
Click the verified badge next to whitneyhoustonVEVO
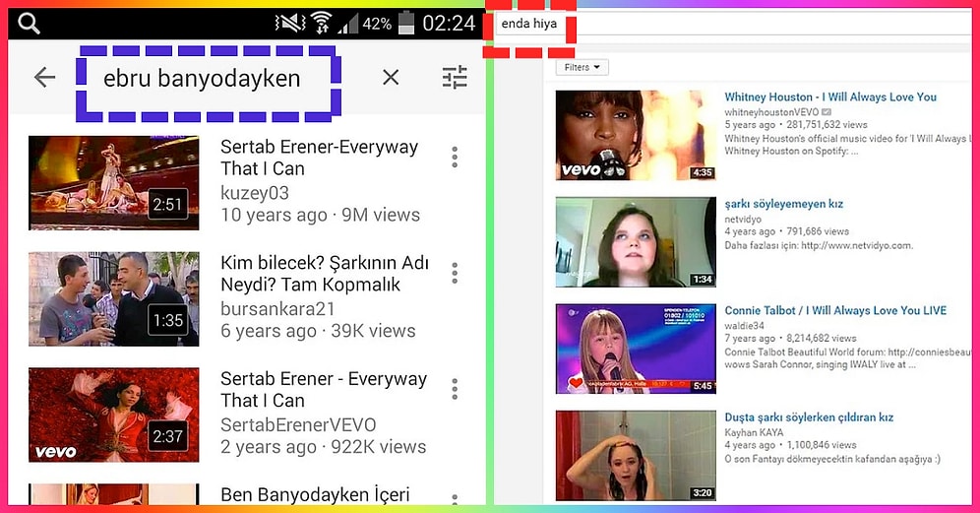tap(827, 112)
